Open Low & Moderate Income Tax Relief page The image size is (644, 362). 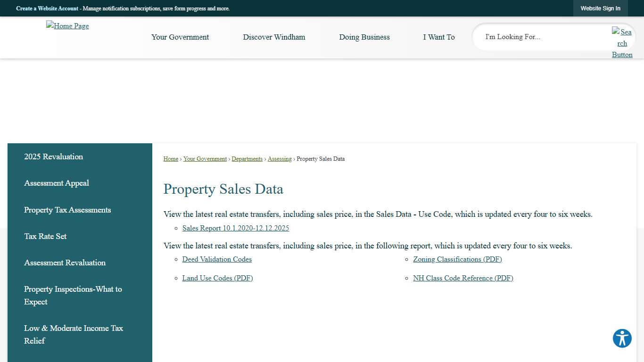coord(74,334)
